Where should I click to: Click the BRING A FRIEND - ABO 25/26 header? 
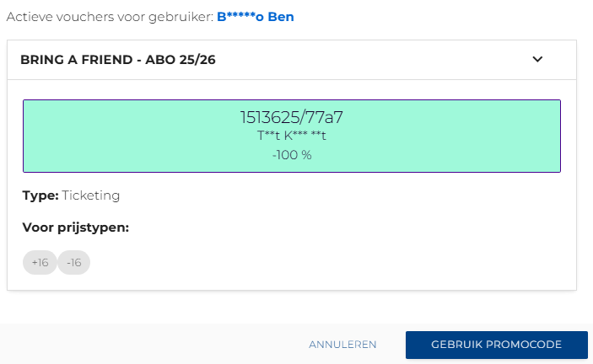click(x=292, y=60)
